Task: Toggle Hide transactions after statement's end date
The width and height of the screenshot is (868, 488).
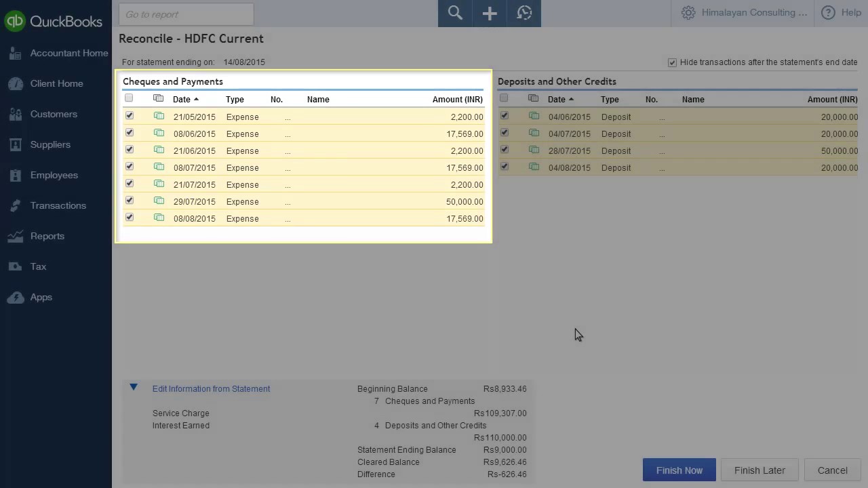Action: pyautogui.click(x=672, y=62)
